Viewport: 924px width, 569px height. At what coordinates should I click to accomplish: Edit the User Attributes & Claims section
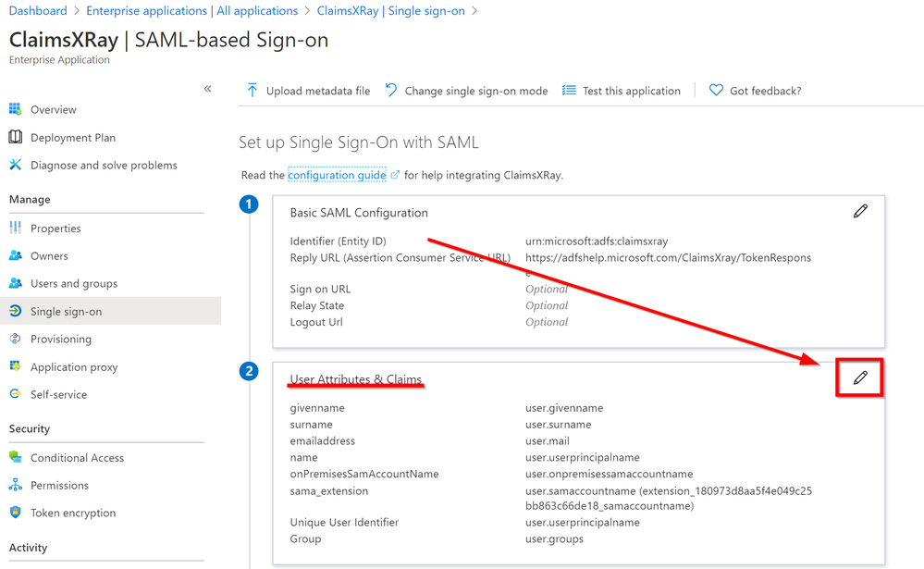click(x=860, y=377)
